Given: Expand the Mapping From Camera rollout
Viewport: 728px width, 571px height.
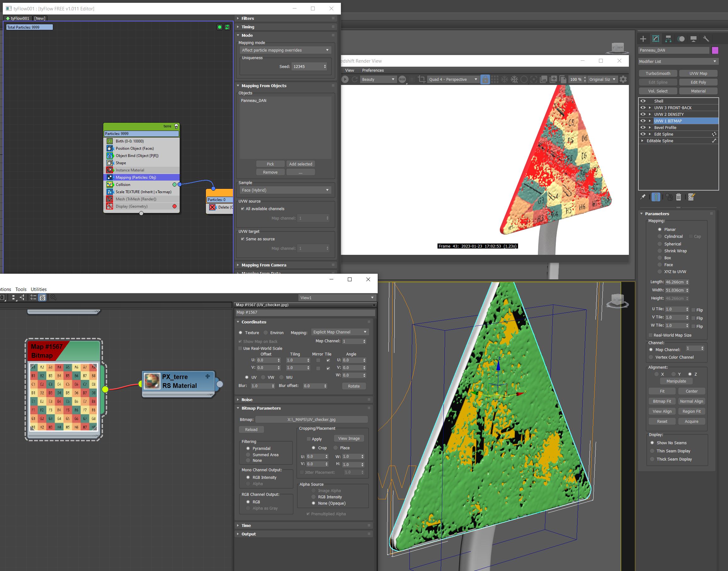Looking at the screenshot, I should (263, 265).
